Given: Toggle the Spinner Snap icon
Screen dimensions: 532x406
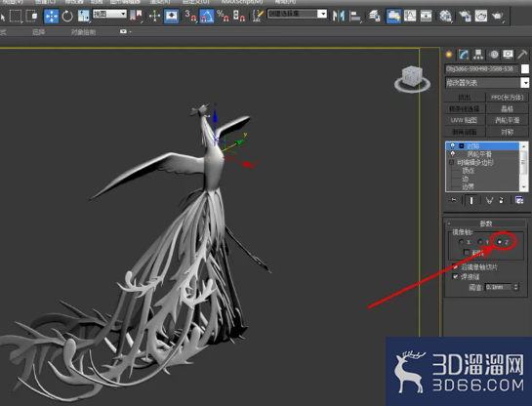Looking at the screenshot, I should coord(239,16).
